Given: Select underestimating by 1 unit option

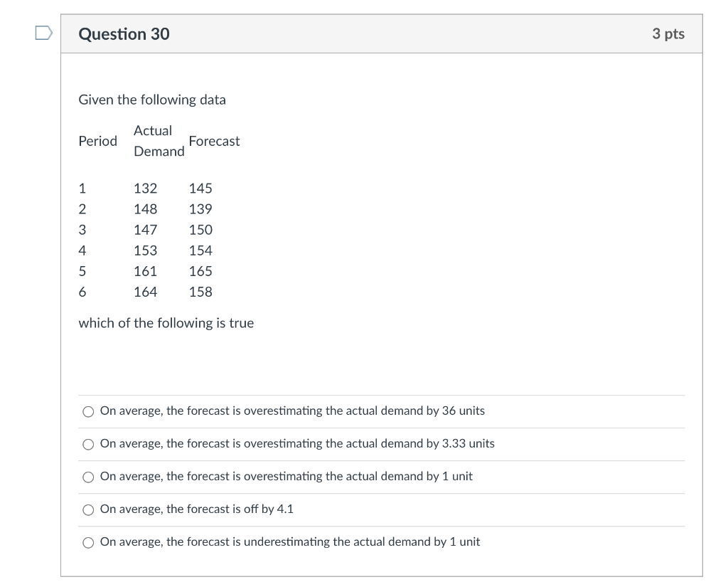Looking at the screenshot, I should (x=87, y=542).
